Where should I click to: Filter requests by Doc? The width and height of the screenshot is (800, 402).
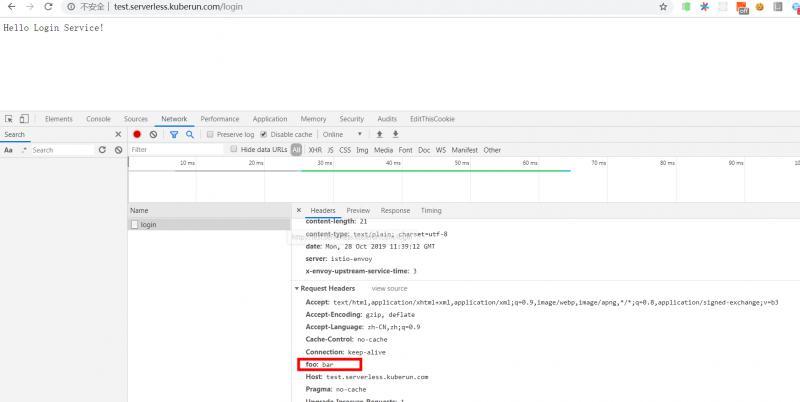[424, 150]
